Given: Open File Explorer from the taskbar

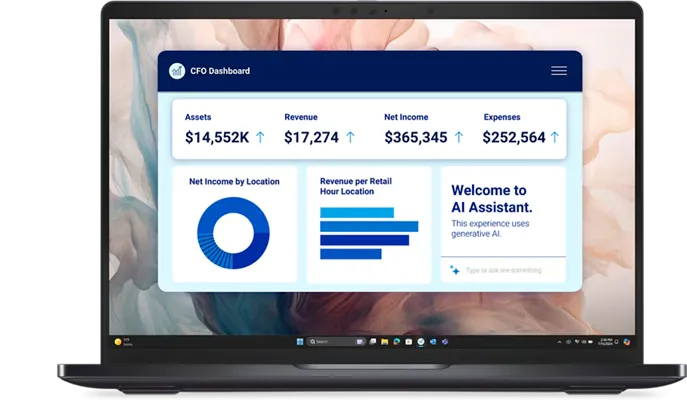Looking at the screenshot, I should (385, 342).
